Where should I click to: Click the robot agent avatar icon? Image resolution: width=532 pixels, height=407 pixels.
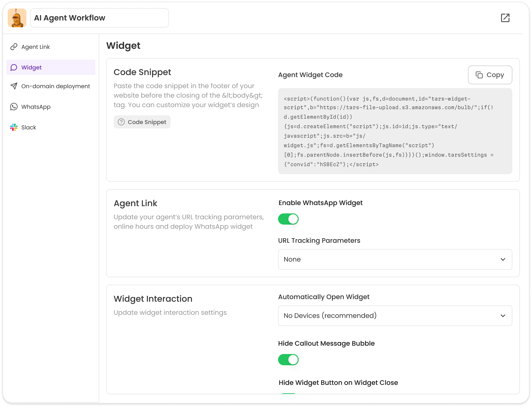tap(17, 18)
